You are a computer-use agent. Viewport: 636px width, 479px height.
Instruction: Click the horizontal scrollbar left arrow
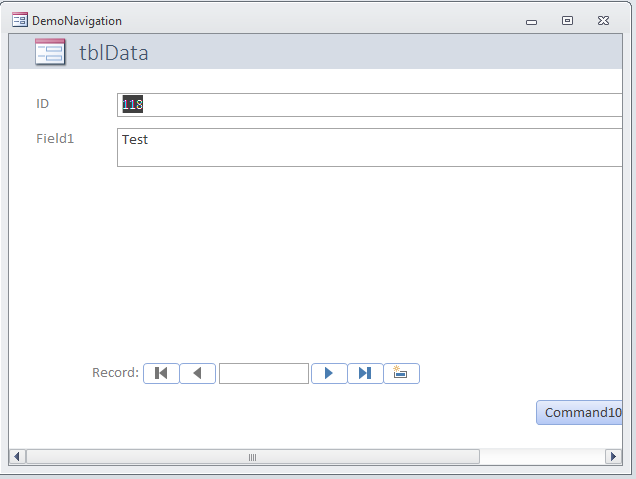pyautogui.click(x=17, y=457)
